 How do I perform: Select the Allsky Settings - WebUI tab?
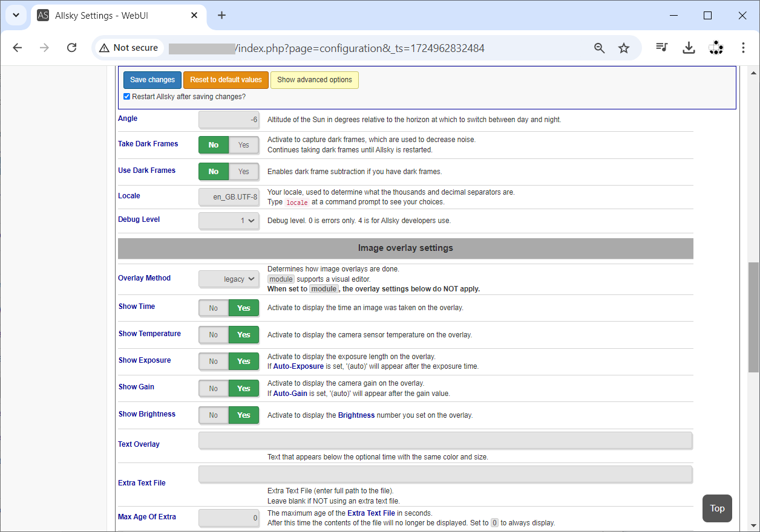tap(118, 16)
